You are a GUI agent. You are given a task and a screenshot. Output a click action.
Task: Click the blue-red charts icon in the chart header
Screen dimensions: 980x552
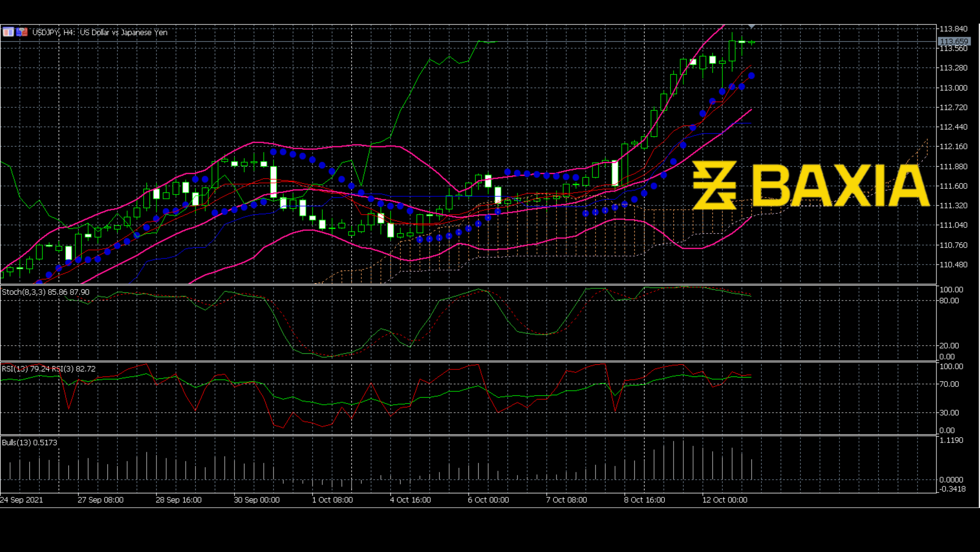click(x=22, y=32)
